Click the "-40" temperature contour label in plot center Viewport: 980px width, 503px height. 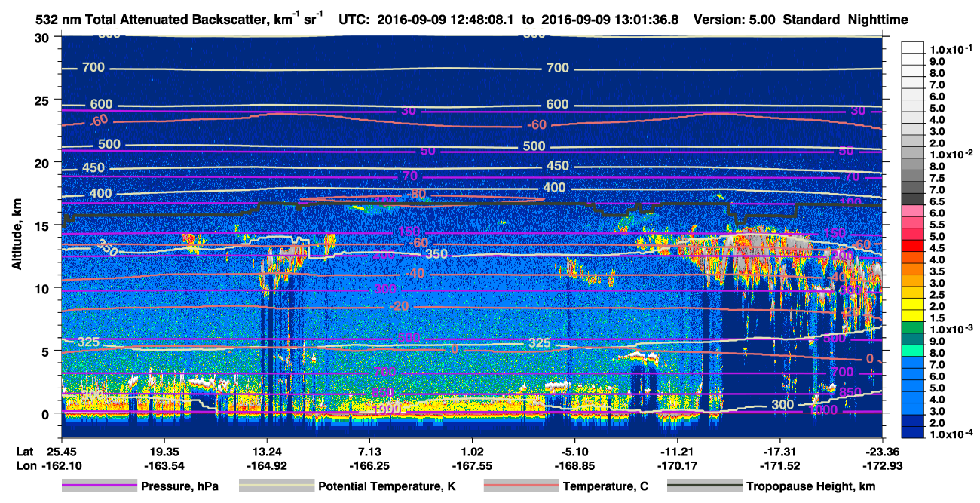(415, 273)
